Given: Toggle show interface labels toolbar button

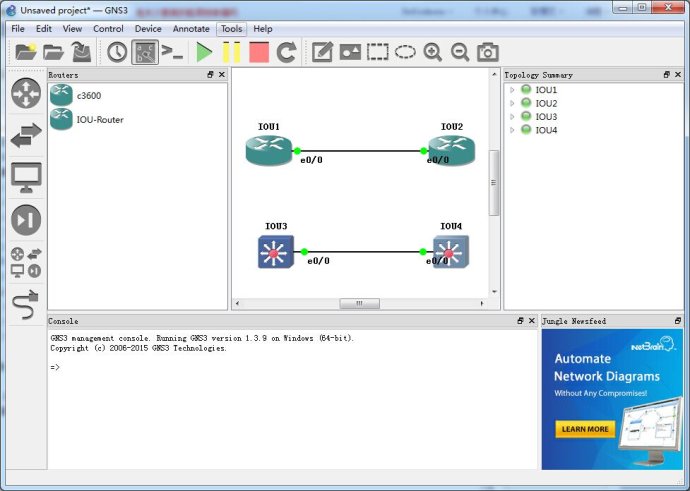Looking at the screenshot, I should [x=145, y=52].
